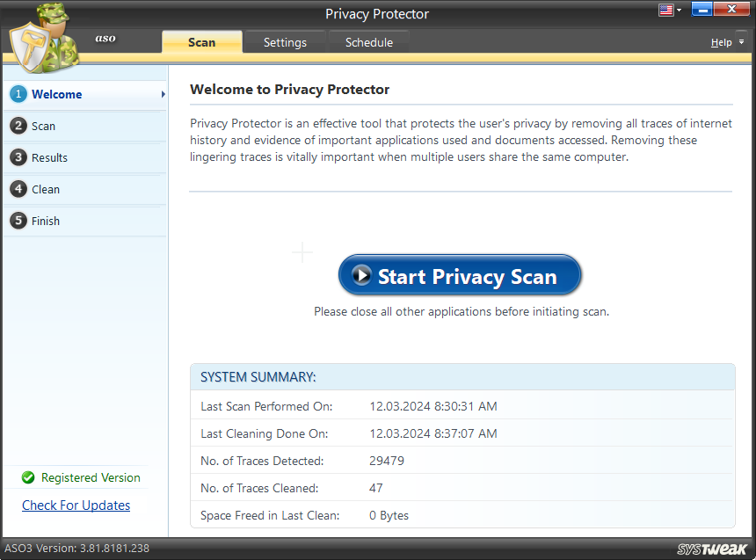Switch to the Settings tab
The width and height of the screenshot is (756, 560).
tap(284, 41)
